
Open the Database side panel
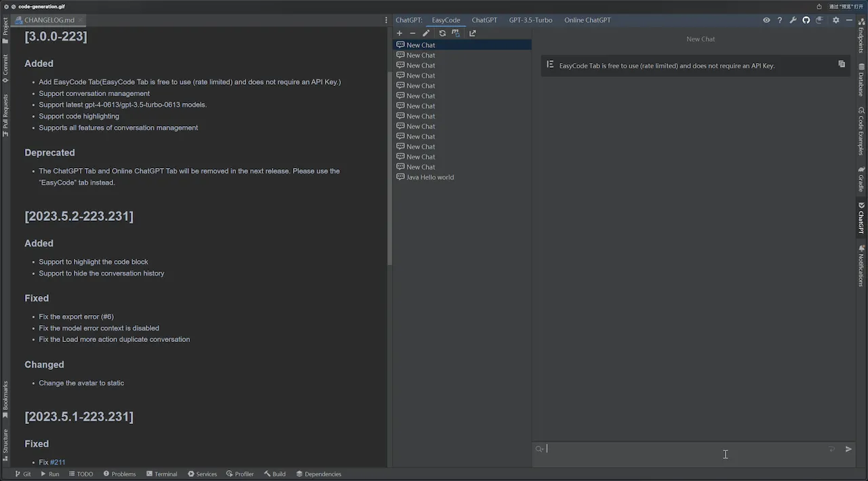[x=861, y=80]
